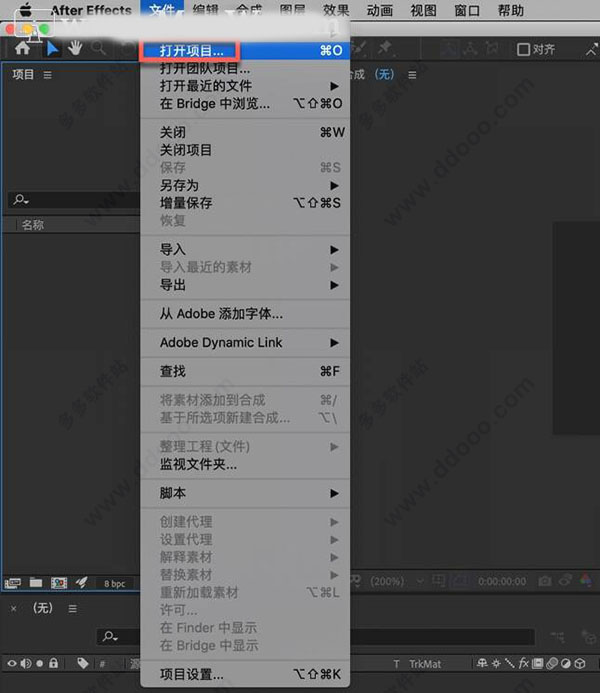Click the new folder icon in Project panel
This screenshot has width=600, height=693.
(x=36, y=583)
